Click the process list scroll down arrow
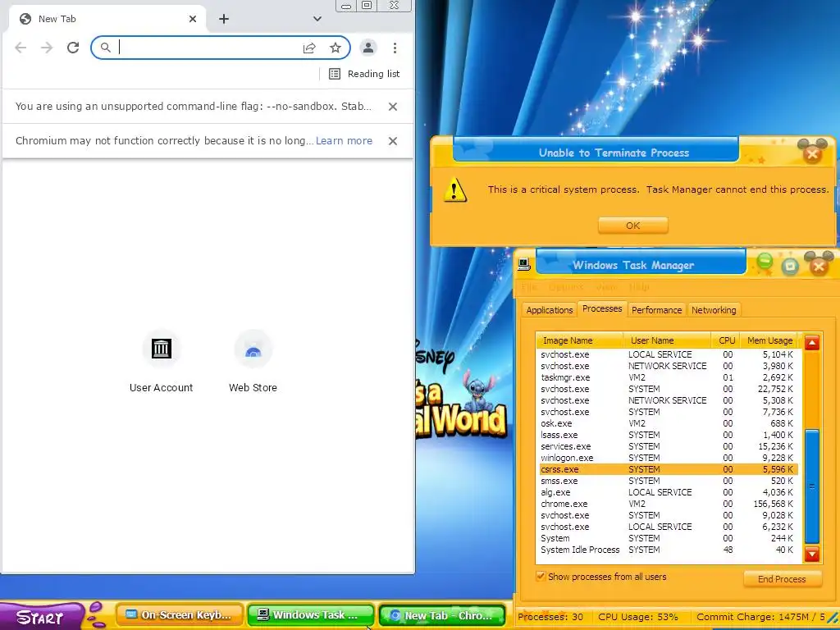The width and height of the screenshot is (840, 630). (x=812, y=554)
